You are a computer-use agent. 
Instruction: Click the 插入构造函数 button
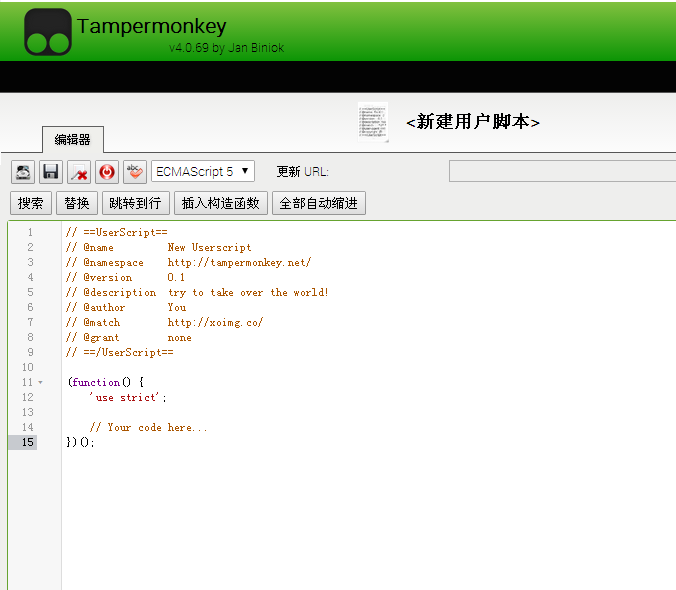point(221,203)
